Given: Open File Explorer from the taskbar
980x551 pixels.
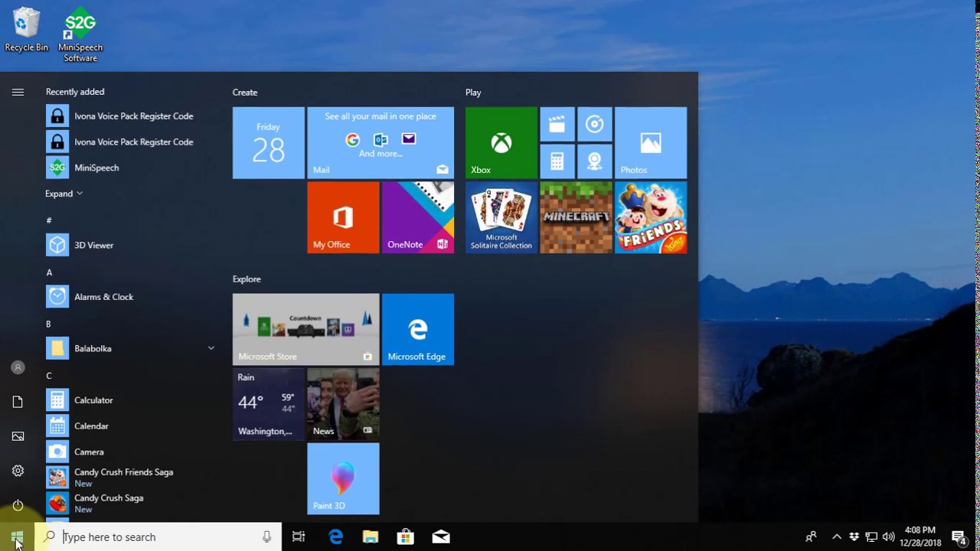Looking at the screenshot, I should [371, 537].
